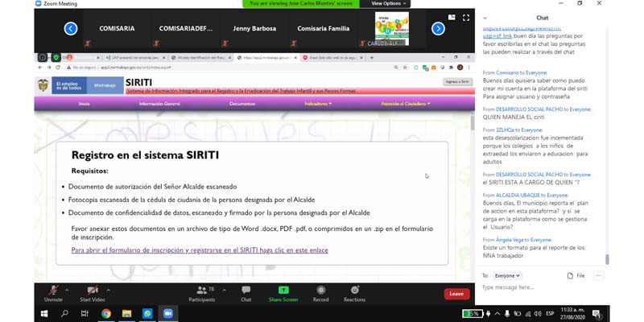Screen dimensions: 644x322
Task: Click browser back arrow in shared screen
Action: click(x=41, y=68)
